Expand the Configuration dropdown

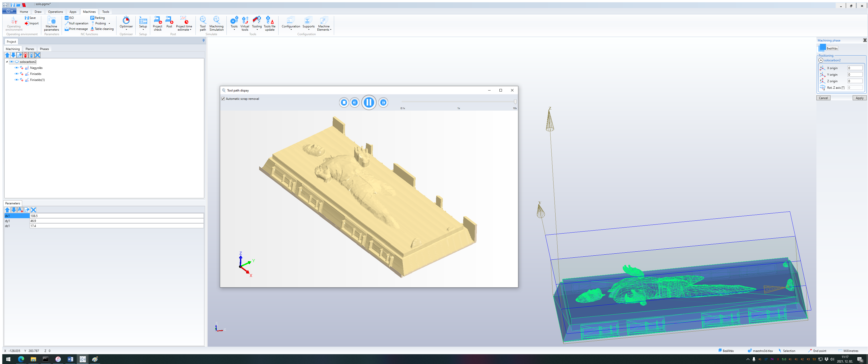291,29
